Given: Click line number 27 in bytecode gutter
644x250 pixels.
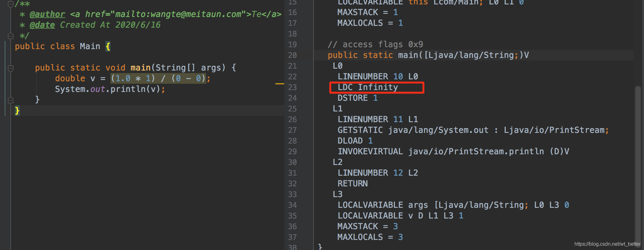Looking at the screenshot, I should (292, 130).
